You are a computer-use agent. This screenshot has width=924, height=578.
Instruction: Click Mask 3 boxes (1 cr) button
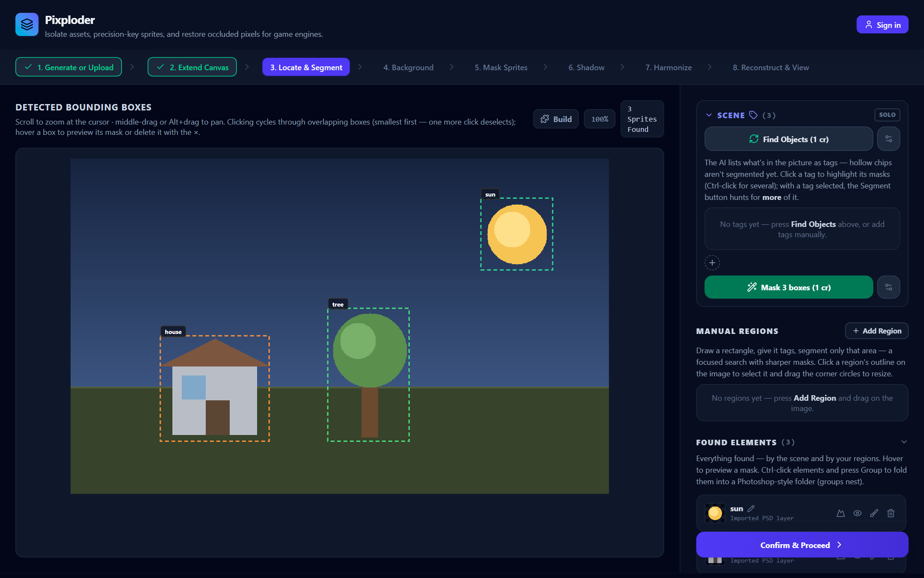(788, 287)
